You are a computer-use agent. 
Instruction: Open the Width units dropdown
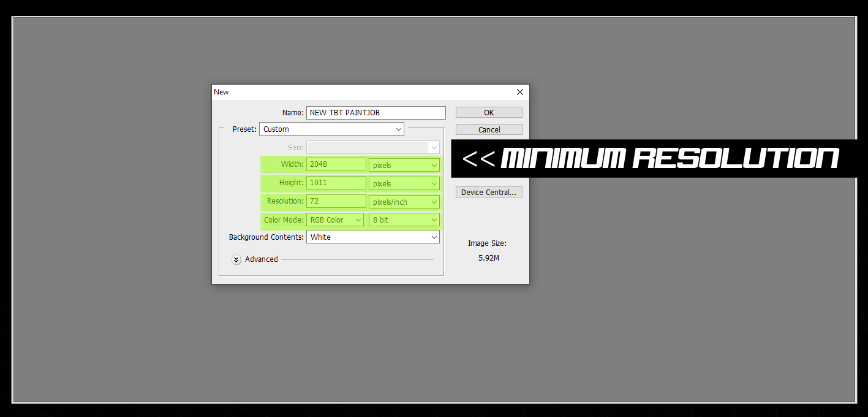click(x=404, y=165)
